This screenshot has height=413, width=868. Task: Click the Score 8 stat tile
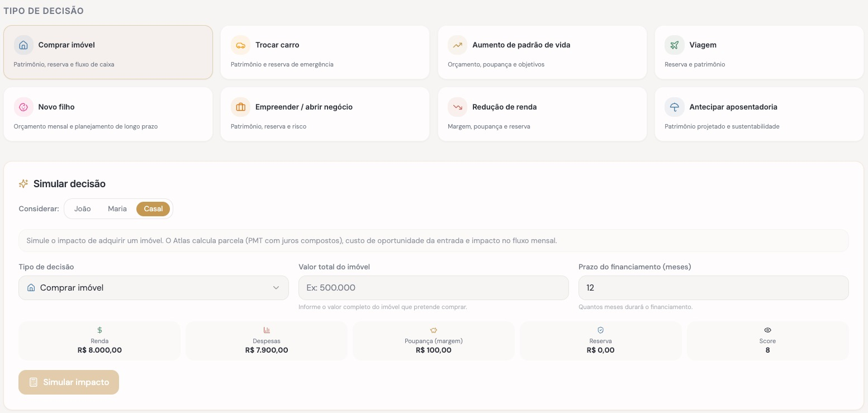point(768,340)
